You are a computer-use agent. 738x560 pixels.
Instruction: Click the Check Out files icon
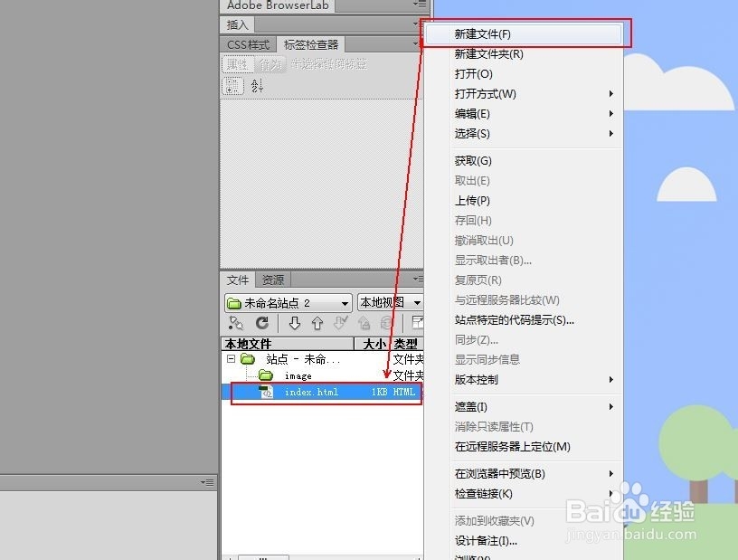[339, 323]
